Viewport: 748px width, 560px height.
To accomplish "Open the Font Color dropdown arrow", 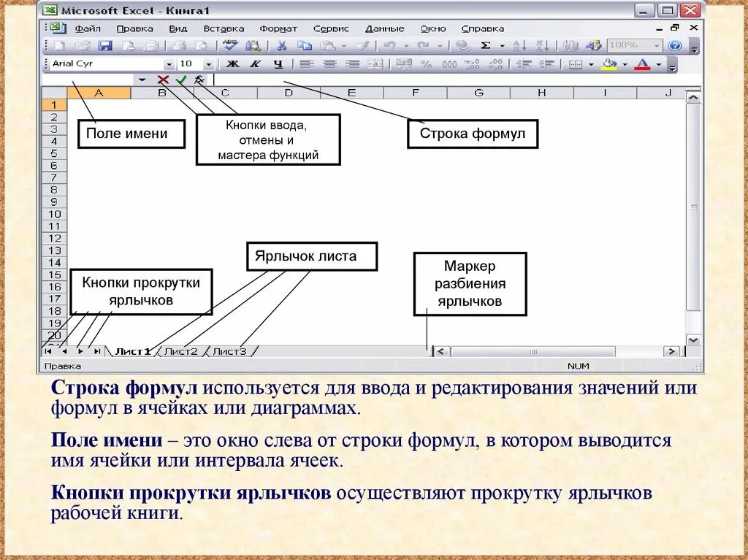I will pos(659,64).
